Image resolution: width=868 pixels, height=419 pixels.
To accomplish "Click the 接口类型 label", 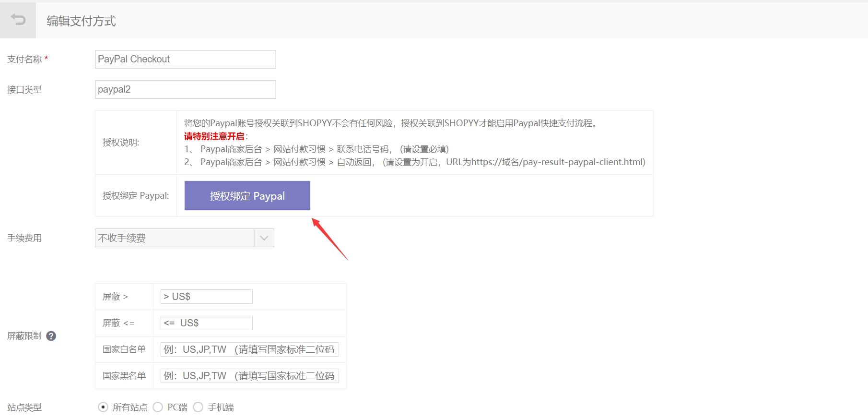I will (x=24, y=90).
